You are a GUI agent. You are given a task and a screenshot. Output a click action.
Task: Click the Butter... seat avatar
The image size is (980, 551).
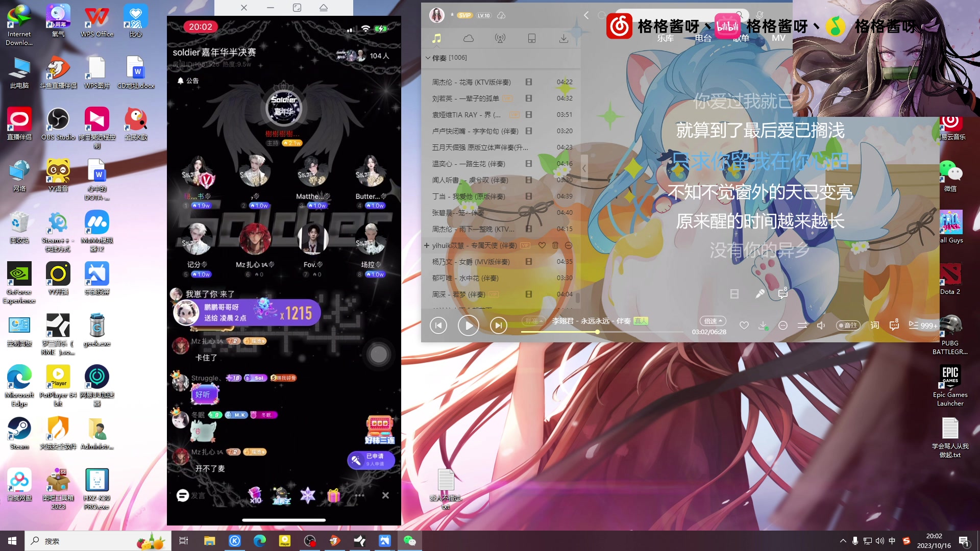coord(371,171)
